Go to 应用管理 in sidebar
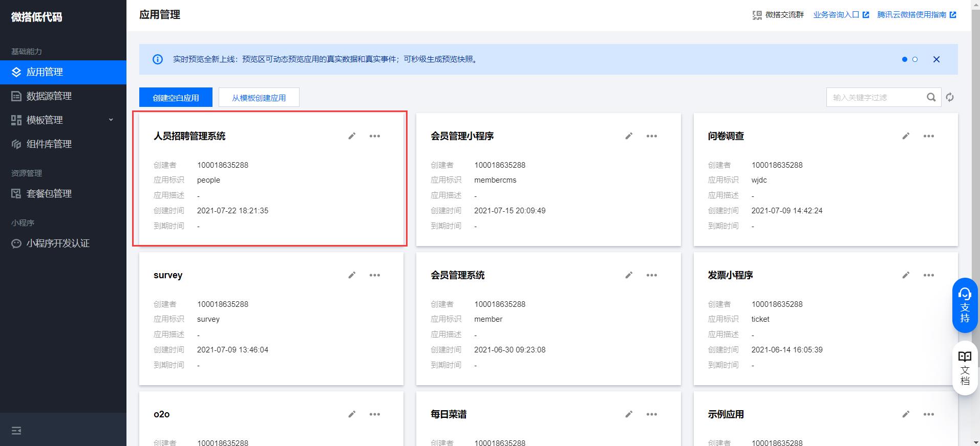The height and width of the screenshot is (446, 980). click(63, 72)
